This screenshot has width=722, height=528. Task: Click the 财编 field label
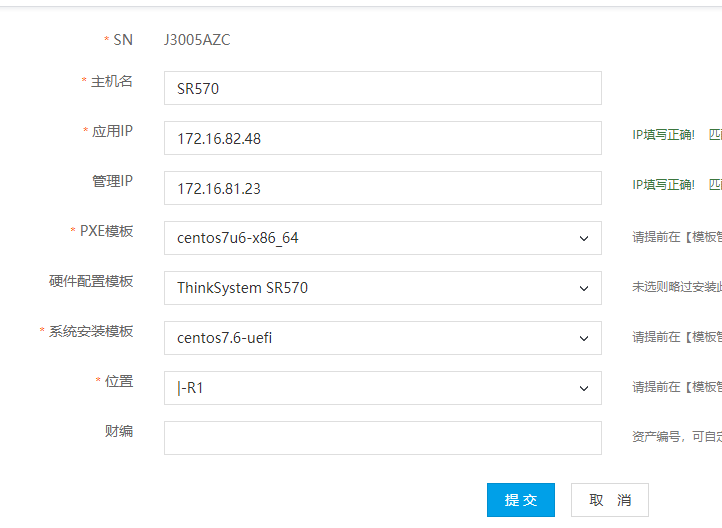[119, 431]
